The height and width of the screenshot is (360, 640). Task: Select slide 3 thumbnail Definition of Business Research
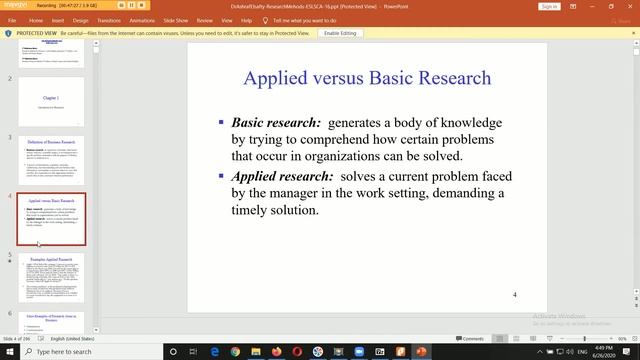tap(51, 160)
